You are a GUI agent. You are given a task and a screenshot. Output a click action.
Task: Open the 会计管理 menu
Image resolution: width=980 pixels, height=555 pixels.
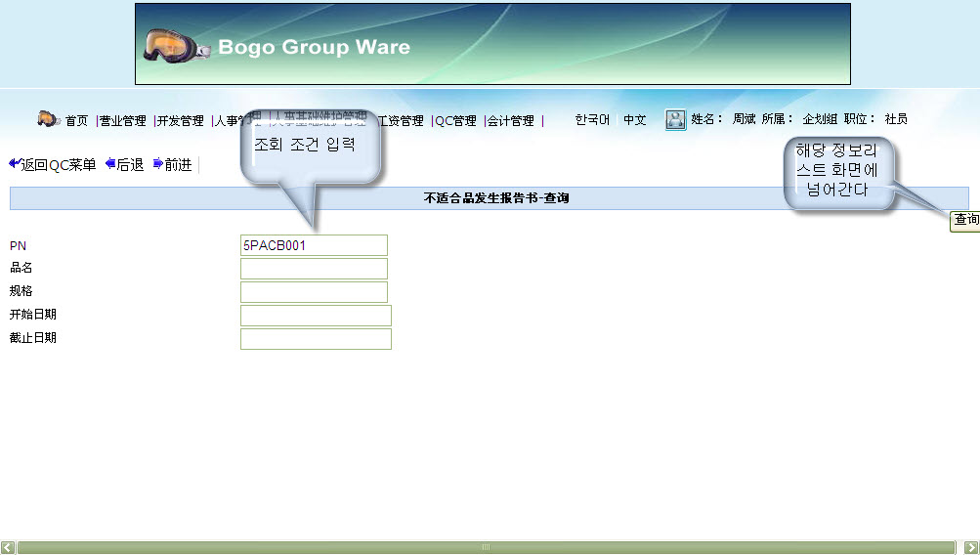(x=511, y=120)
